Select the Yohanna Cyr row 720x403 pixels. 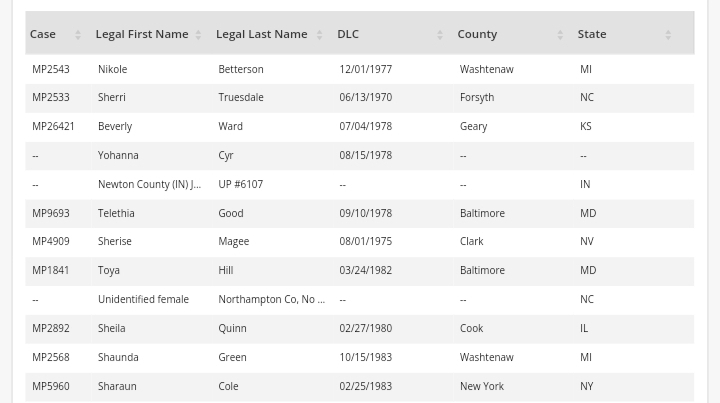[118, 156]
